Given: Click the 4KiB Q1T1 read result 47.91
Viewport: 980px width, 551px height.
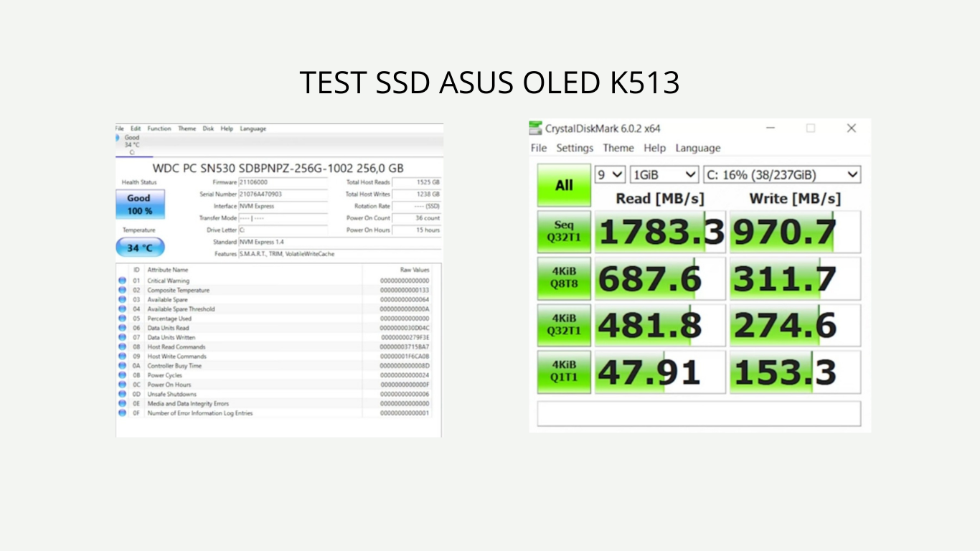Looking at the screenshot, I should pos(660,372).
